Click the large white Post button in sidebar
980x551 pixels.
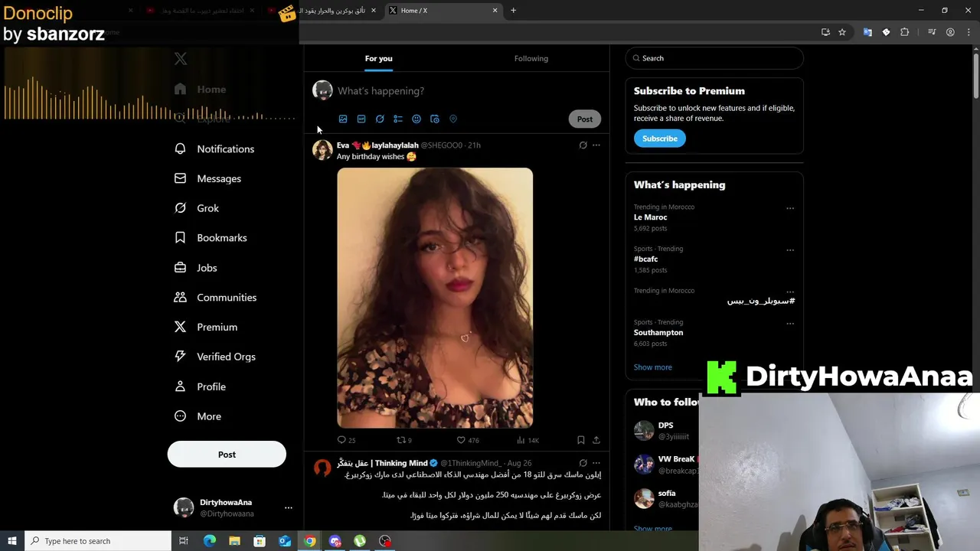[x=227, y=455]
